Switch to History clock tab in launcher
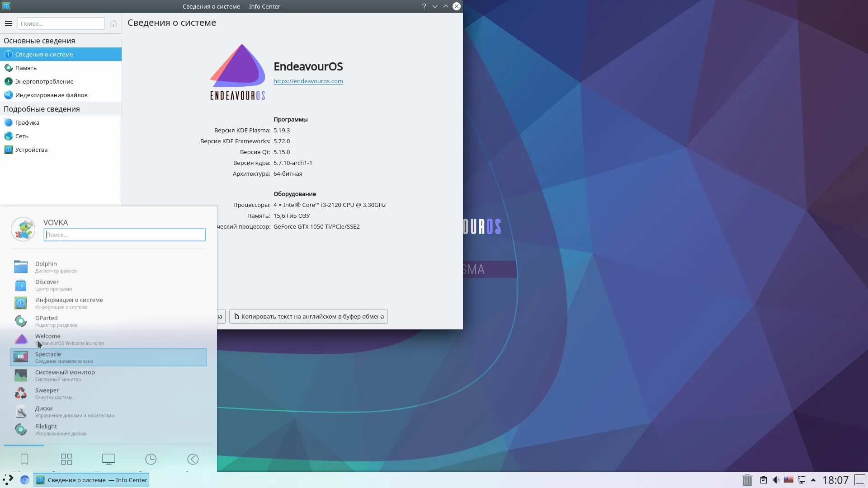This screenshot has width=868, height=488. [x=151, y=460]
